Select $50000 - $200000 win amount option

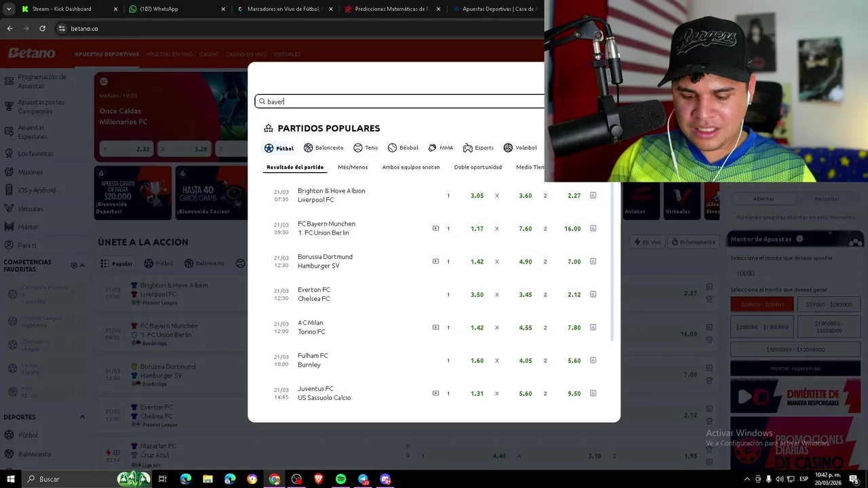pyautogui.click(x=829, y=305)
